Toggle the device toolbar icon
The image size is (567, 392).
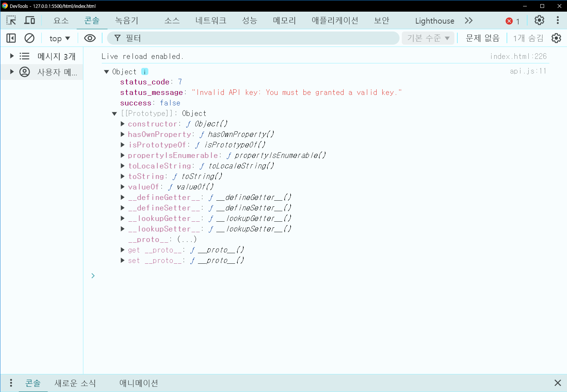[x=30, y=20]
